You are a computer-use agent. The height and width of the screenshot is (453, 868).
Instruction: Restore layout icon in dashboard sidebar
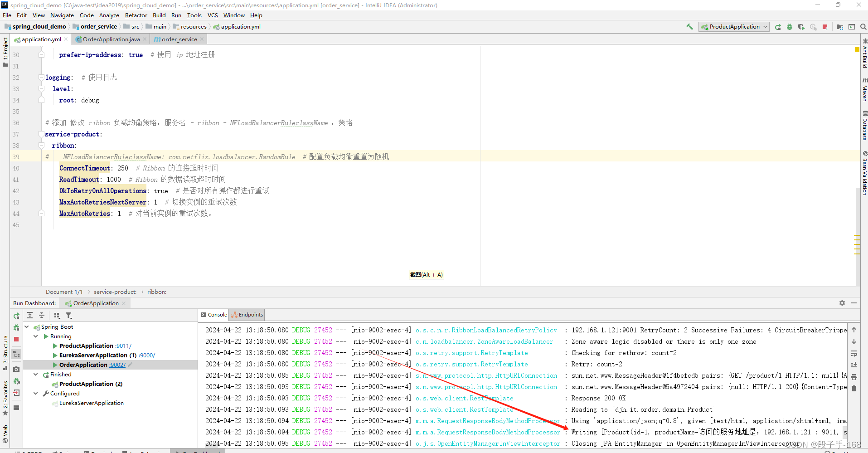point(16,408)
